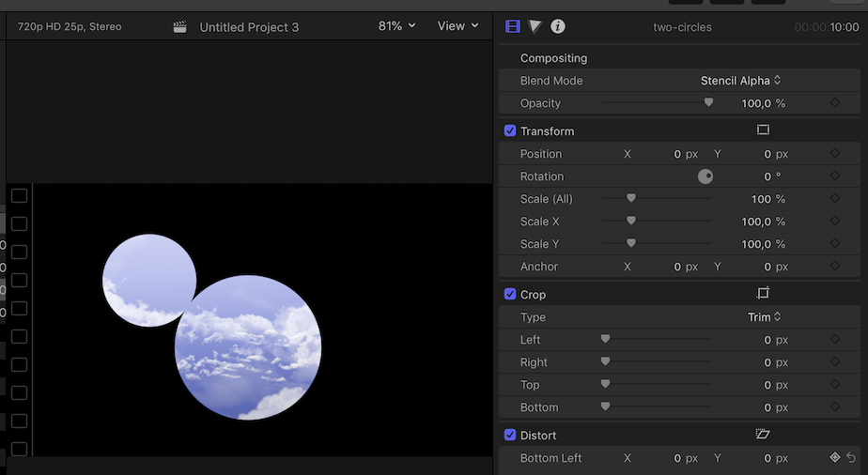The height and width of the screenshot is (475, 868).
Task: Click the Compositing section header
Action: (553, 58)
